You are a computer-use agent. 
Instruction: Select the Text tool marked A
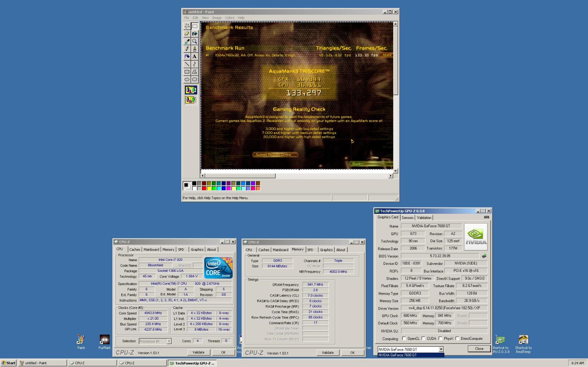195,57
